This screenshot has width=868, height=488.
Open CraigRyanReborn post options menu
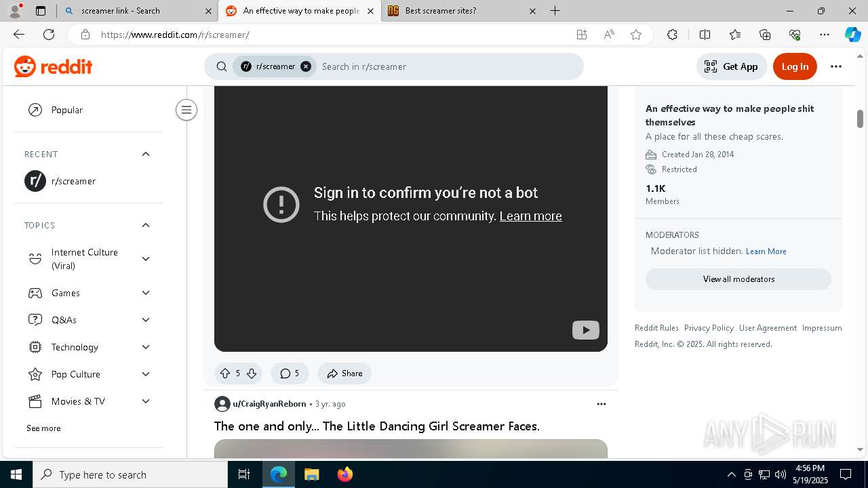click(601, 404)
